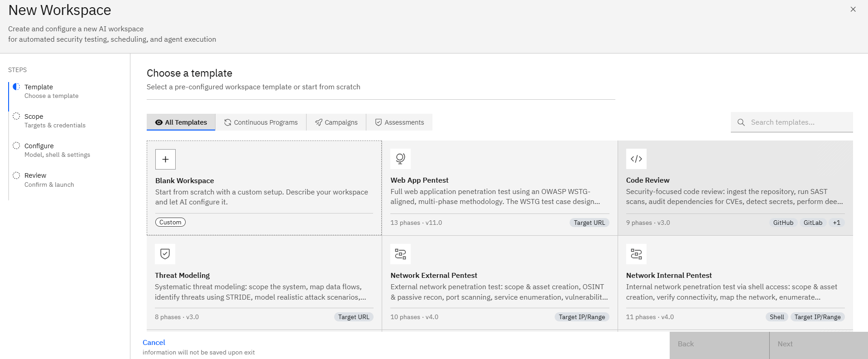Click the Configure step circle icon
This screenshot has width=868, height=359.
pyautogui.click(x=16, y=146)
